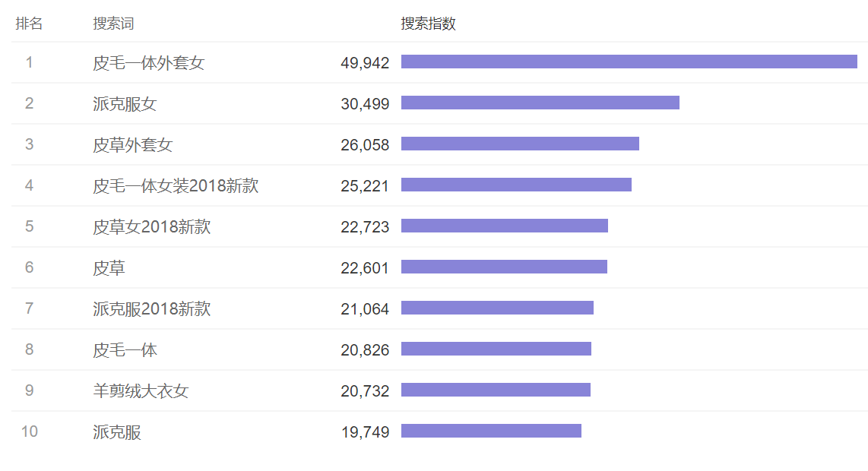Image resolution: width=868 pixels, height=471 pixels.
Task: Select the keyword 皮毛一体 in row 8
Action: pos(125,349)
